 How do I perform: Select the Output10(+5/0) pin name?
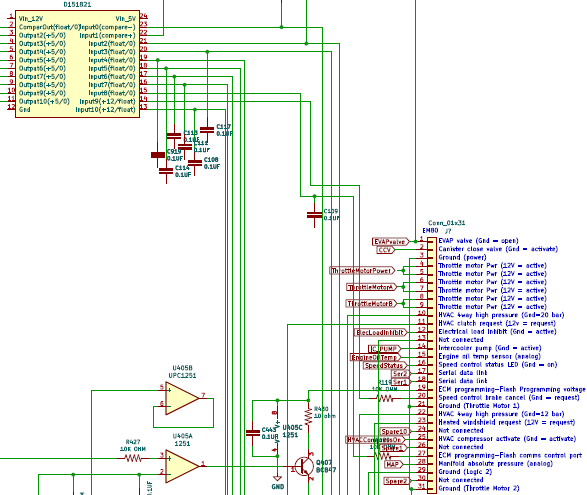click(x=44, y=101)
